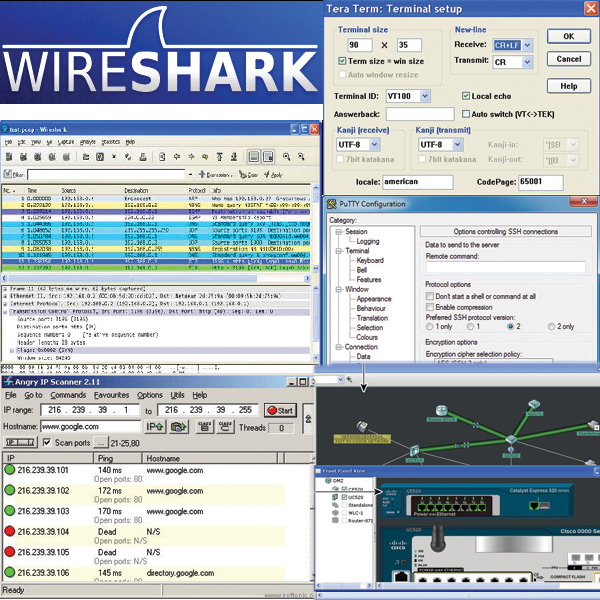Screen dimensions: 600x600
Task: Open New-line Transmit CR dropdown
Action: (527, 62)
